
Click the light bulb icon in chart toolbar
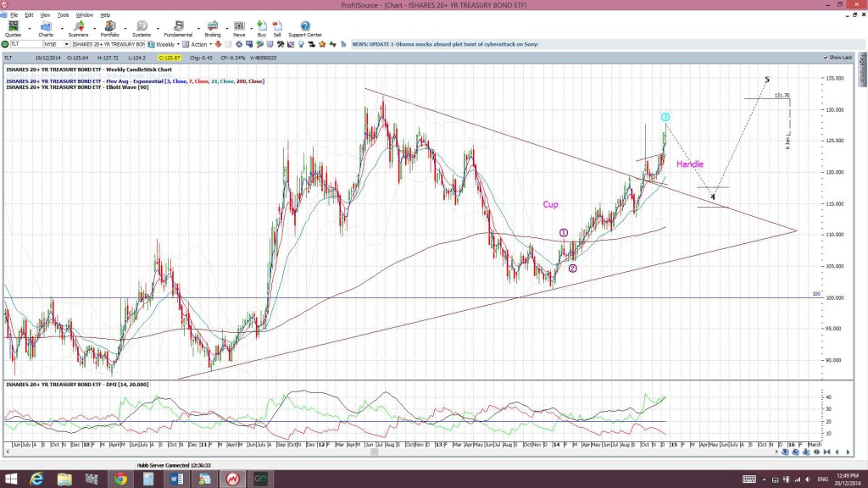tap(301, 44)
